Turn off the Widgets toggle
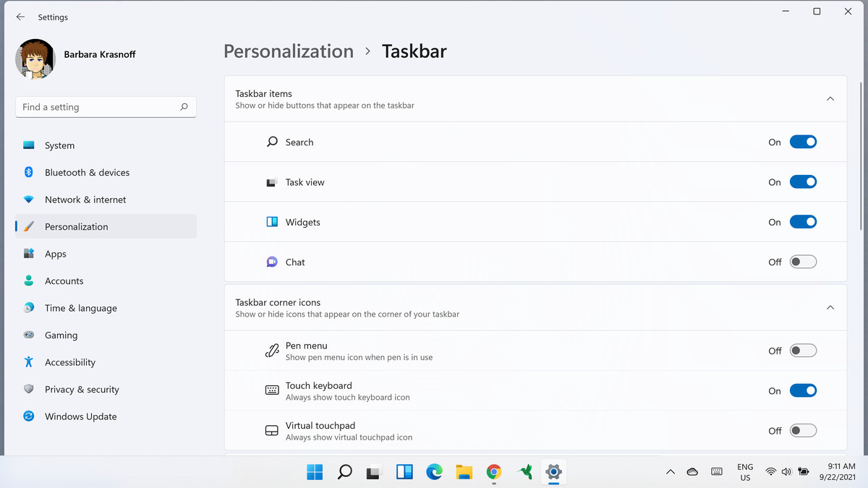 point(803,222)
